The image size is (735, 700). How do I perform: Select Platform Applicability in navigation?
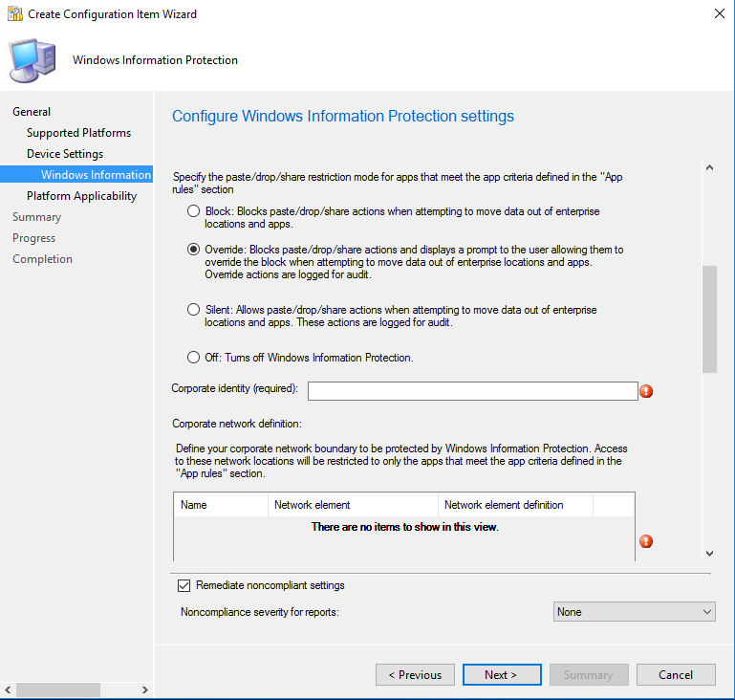pos(81,196)
